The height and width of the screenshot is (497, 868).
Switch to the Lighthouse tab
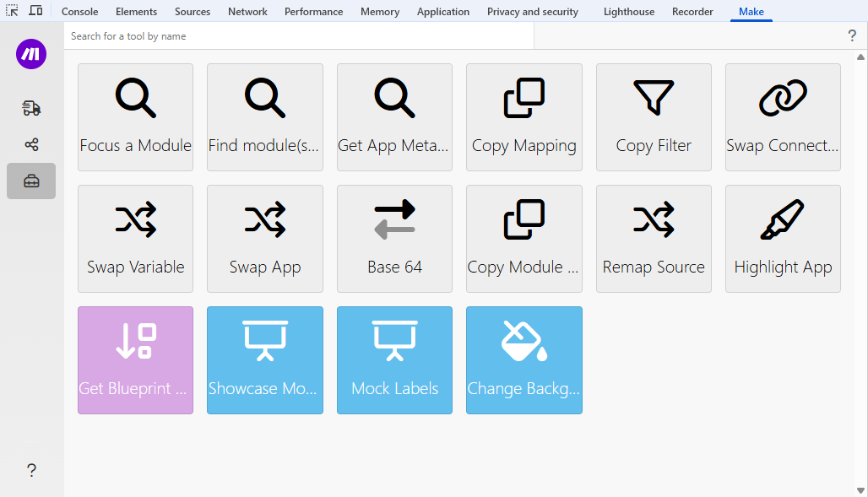point(628,12)
